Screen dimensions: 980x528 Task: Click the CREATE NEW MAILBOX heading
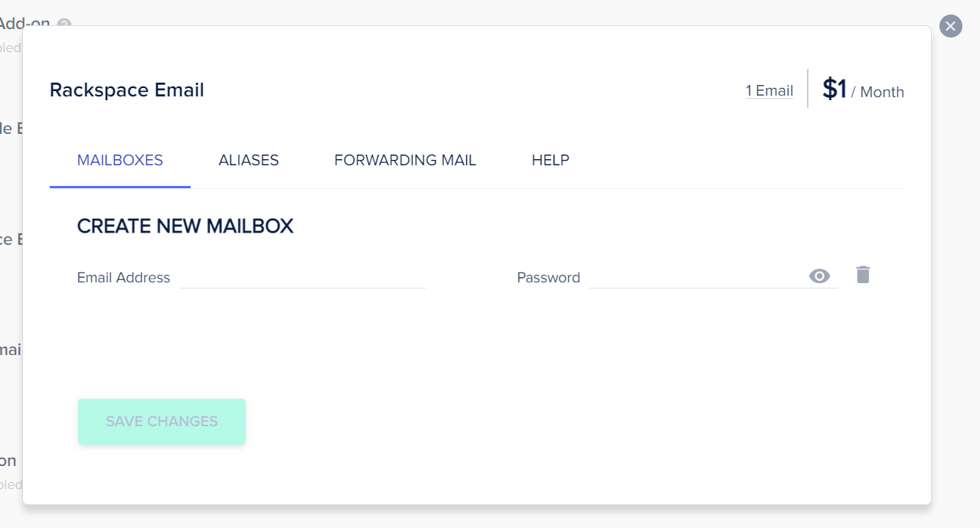click(185, 226)
